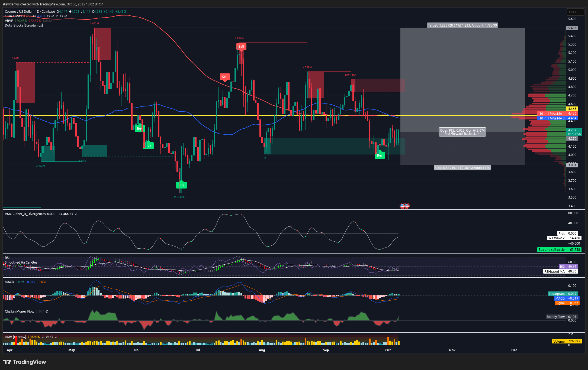Click the top Sell signal label
This screenshot has width=588, height=370.
[241, 46]
